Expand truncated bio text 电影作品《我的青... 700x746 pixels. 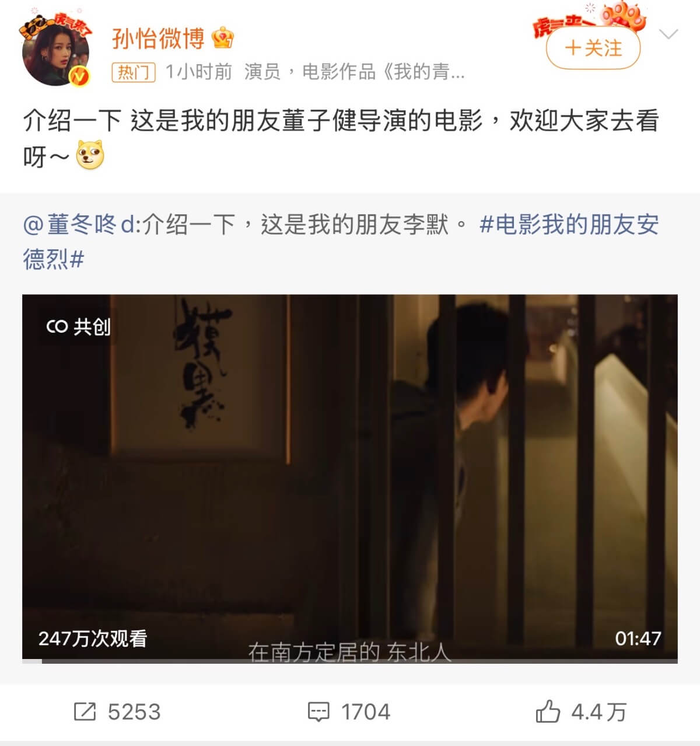click(x=383, y=72)
